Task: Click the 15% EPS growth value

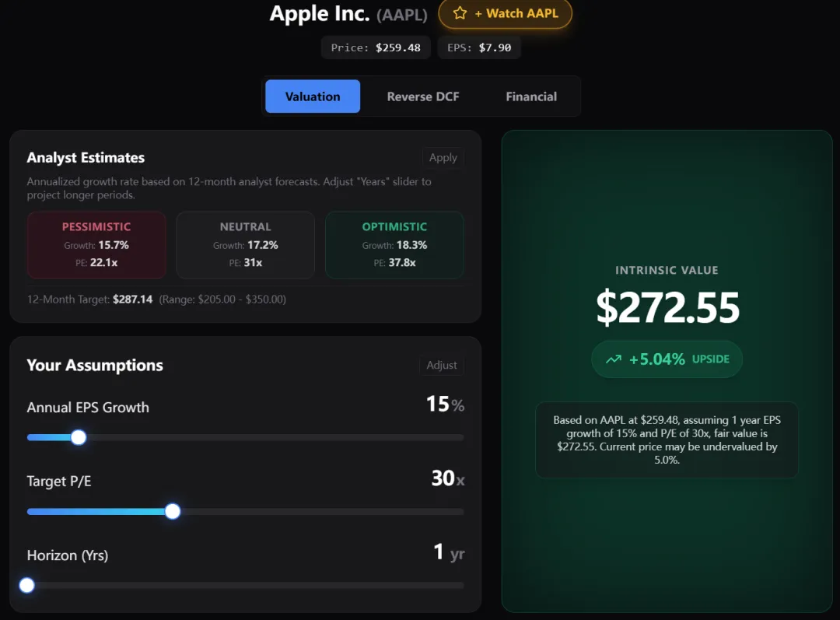Action: pos(445,404)
